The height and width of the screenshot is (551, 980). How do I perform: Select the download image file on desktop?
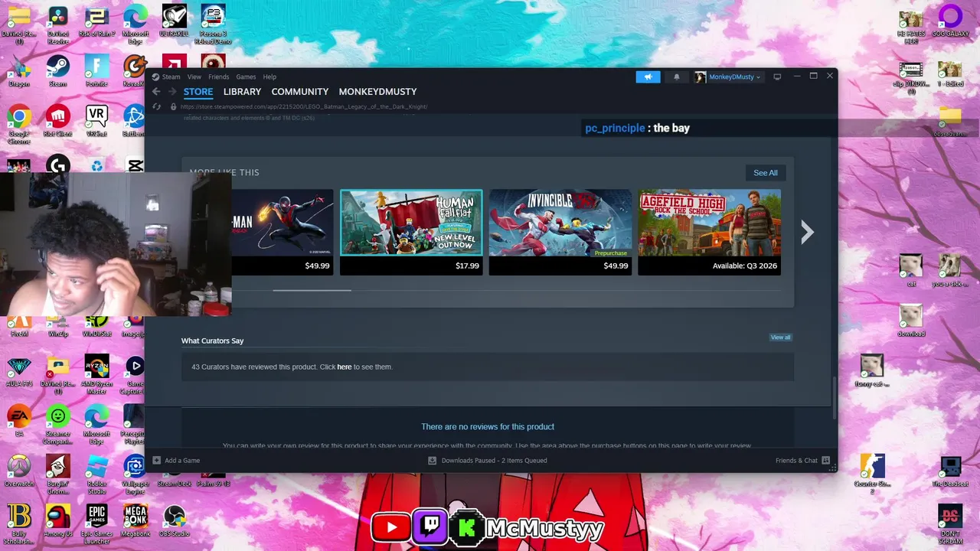point(910,321)
